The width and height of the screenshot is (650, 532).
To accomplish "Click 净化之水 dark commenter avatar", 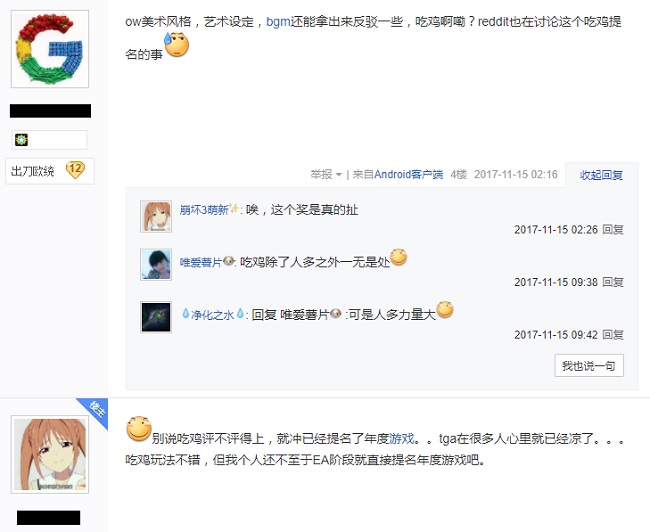I will 156,317.
